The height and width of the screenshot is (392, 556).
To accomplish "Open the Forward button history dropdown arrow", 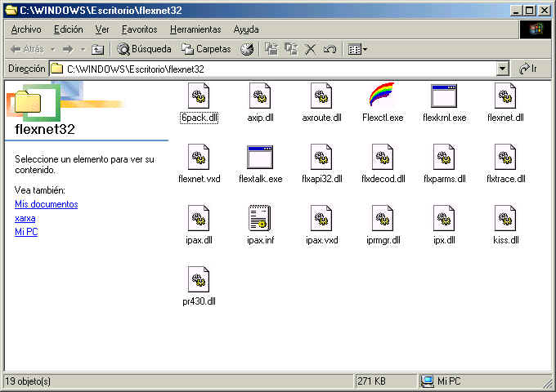I will 83,49.
